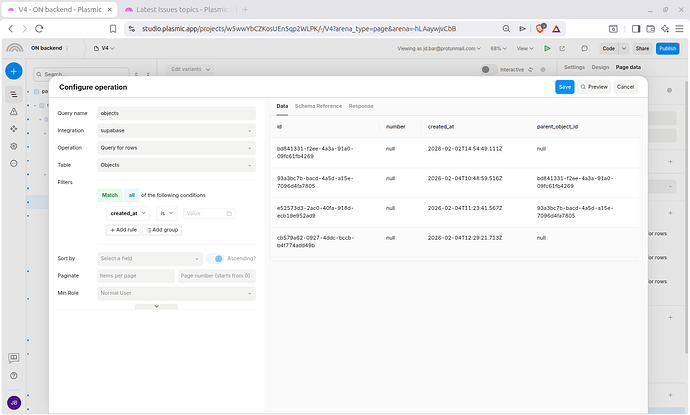690x415 pixels.
Task: Open the 68% zoom level dropdown
Action: tap(499, 48)
